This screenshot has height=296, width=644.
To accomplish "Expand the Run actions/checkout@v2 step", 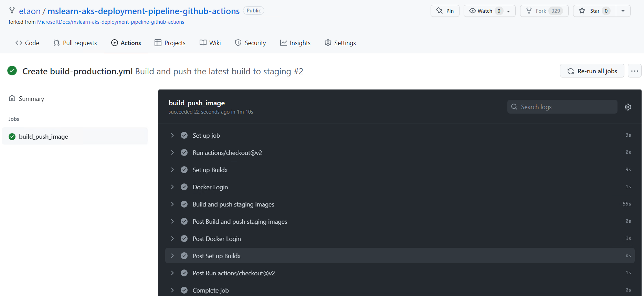I will tap(172, 152).
